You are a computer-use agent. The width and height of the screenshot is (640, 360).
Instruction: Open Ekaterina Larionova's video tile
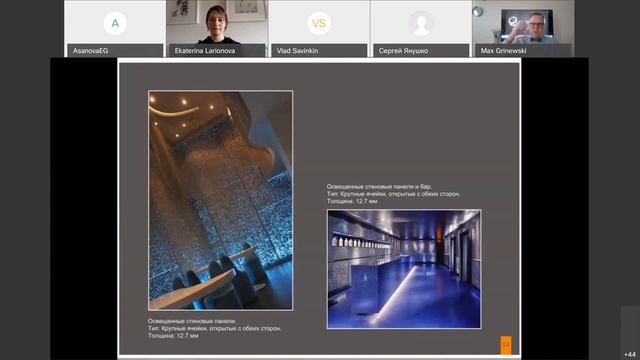pos(217,29)
